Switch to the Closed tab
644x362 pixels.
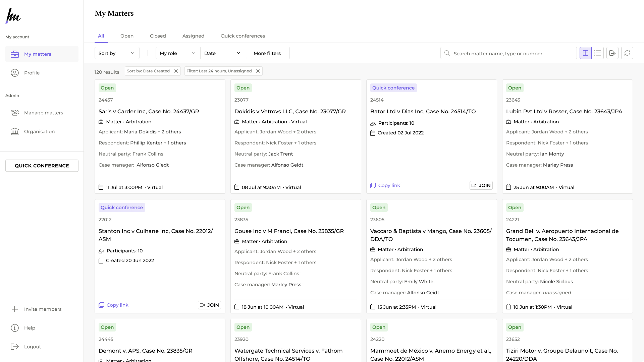click(158, 36)
